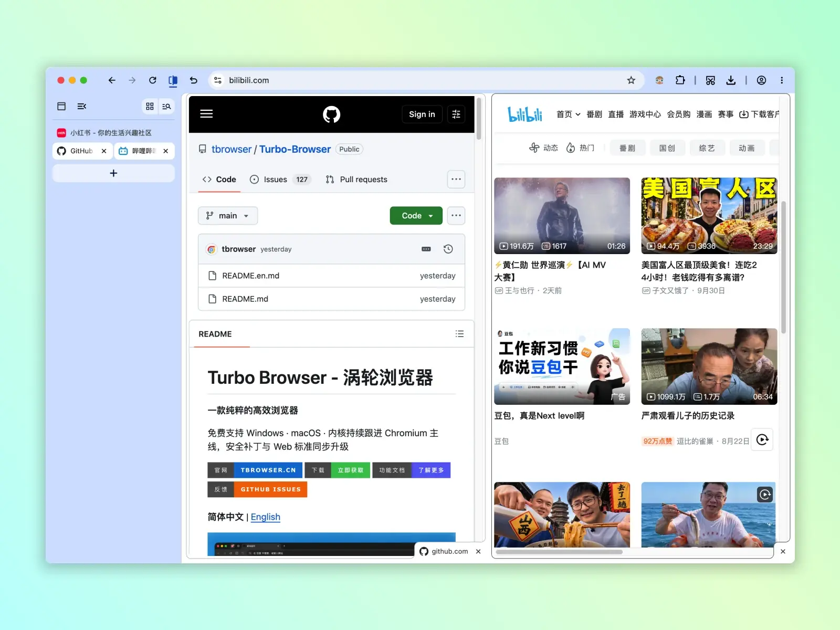Open the downloads icon in toolbar
Screen dimensions: 840x630
pyautogui.click(x=731, y=80)
